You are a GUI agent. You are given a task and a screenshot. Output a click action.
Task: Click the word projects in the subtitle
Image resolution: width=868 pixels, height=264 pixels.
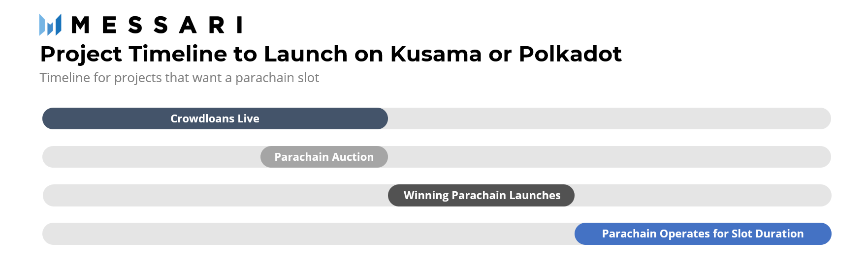click(138, 78)
